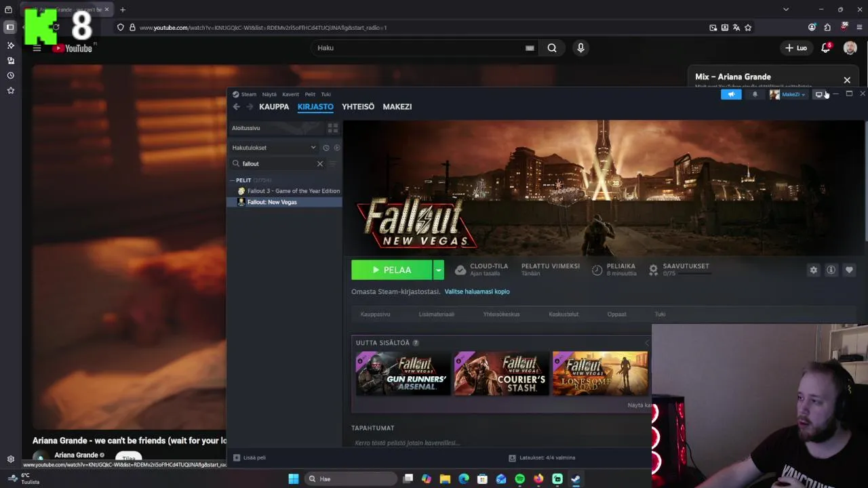Open the browser translate page icon
This screenshot has width=868, height=488.
[x=736, y=28]
